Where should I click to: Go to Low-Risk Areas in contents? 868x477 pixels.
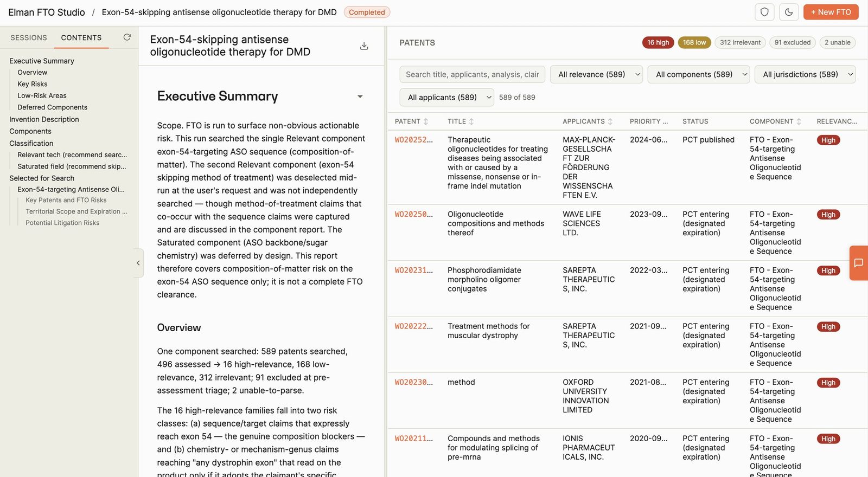42,95
